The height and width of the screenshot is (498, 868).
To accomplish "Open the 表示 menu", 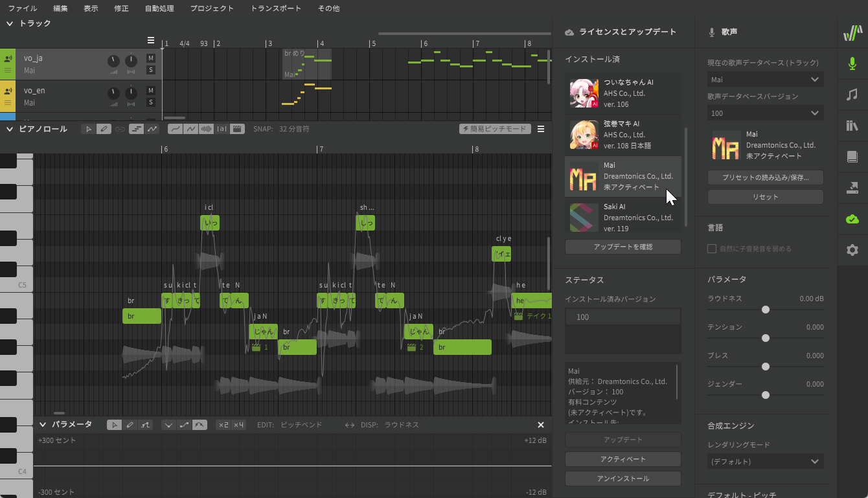I will (x=91, y=8).
